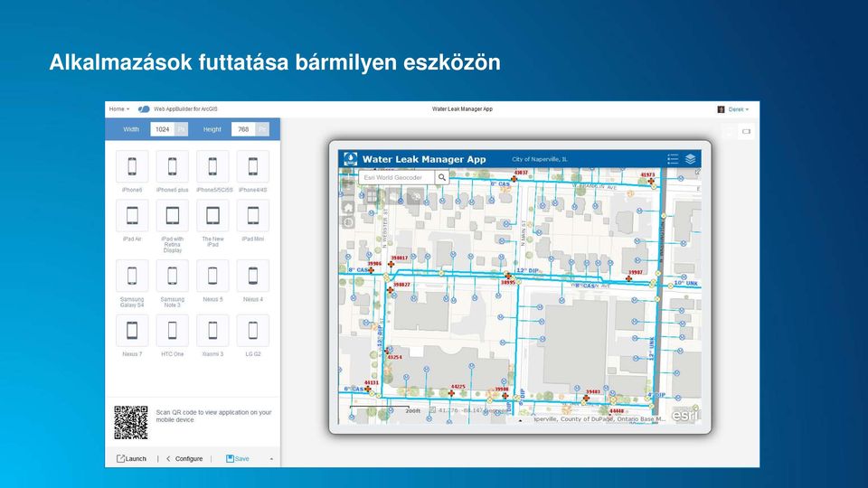Click the QR code image
Screen dimensions: 868x488
coord(131,422)
